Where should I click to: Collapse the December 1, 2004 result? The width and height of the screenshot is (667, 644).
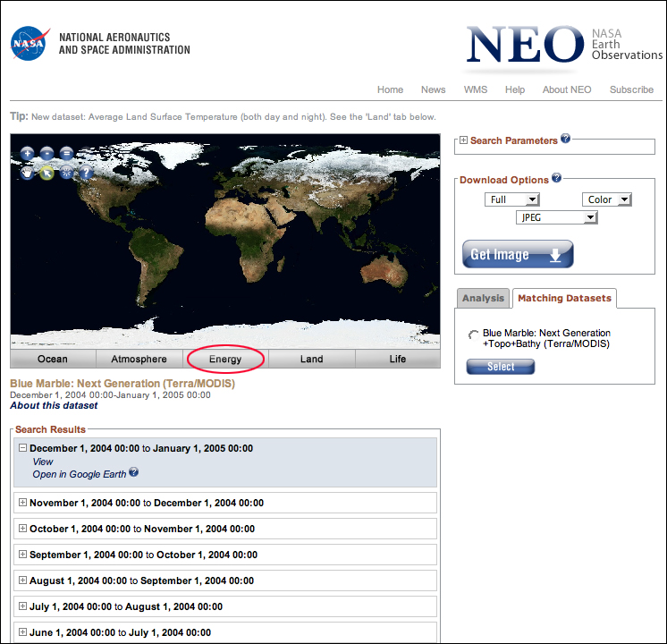click(x=22, y=448)
